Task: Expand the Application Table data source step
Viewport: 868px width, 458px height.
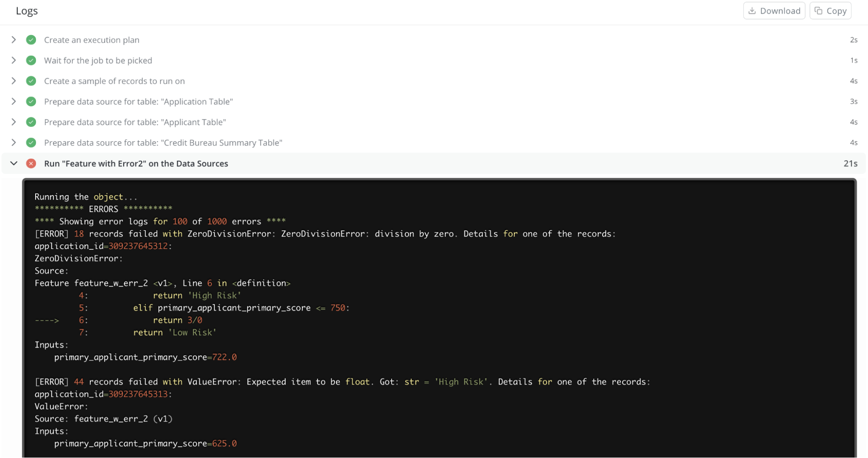Action: pos(13,102)
